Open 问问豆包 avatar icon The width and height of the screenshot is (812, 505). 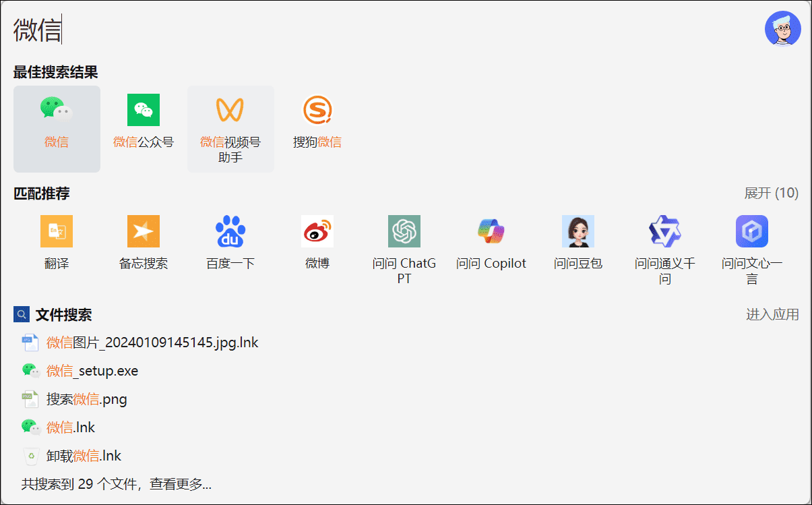pyautogui.click(x=578, y=231)
